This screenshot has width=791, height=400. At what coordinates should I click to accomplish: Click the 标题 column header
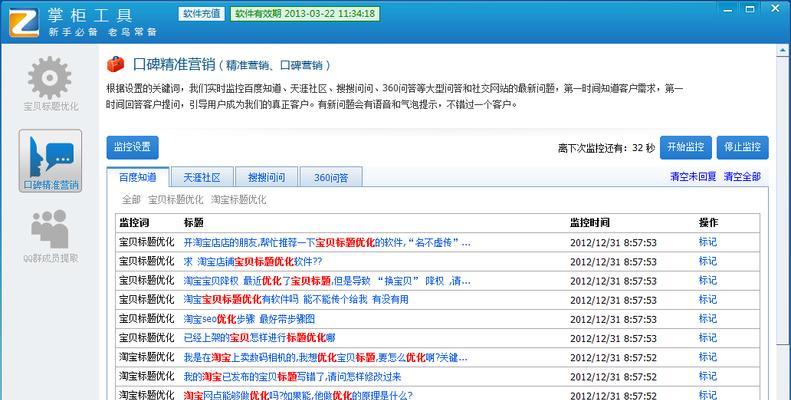(x=193, y=222)
